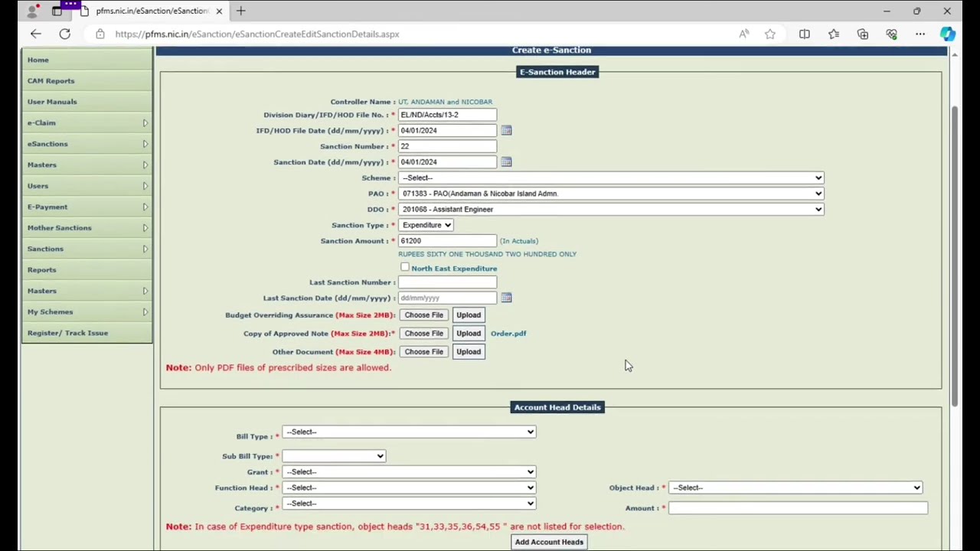
Task: Go back to previous page
Action: (35, 34)
